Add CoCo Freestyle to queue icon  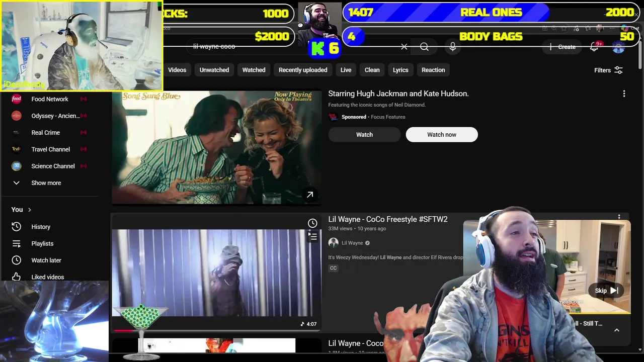point(312,236)
